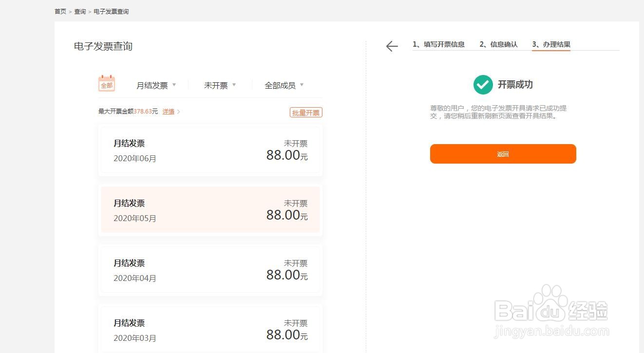Switch to step 1 填写开票信息
Viewport: 644px width, 353px height.
coord(439,44)
